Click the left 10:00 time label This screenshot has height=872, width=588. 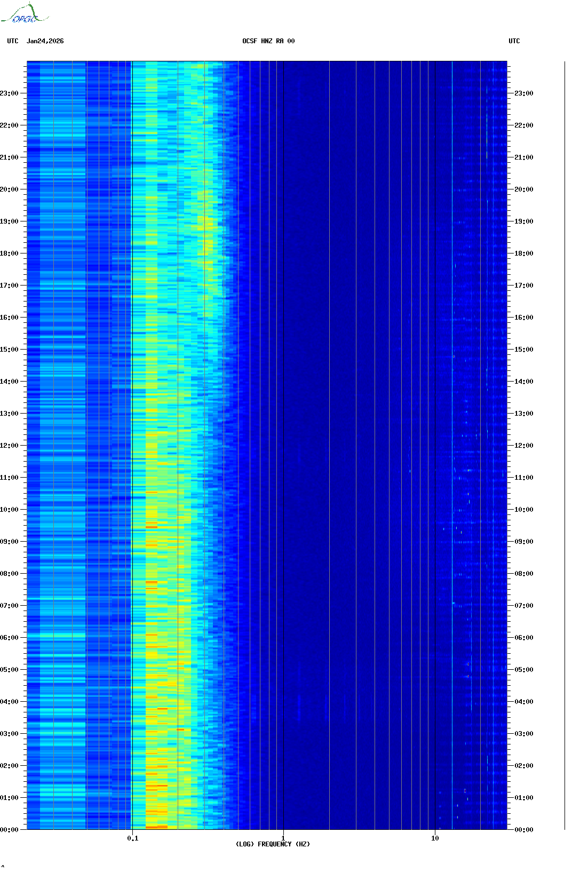coord(9,510)
